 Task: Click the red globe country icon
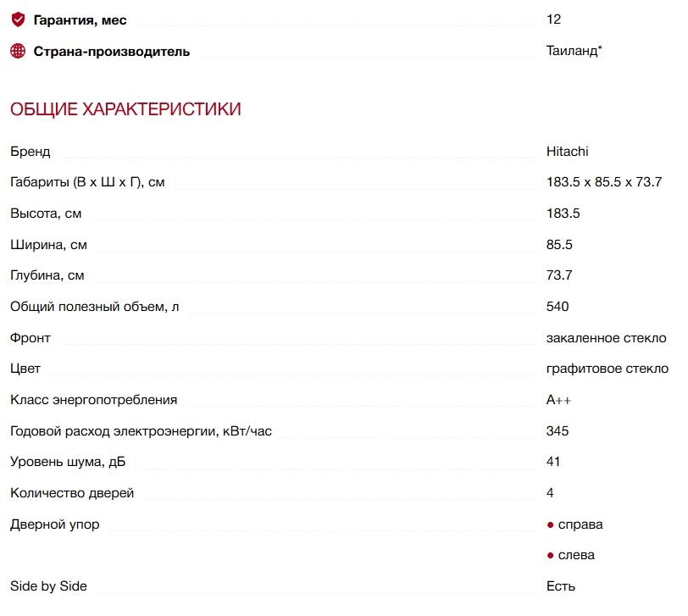pyautogui.click(x=18, y=51)
